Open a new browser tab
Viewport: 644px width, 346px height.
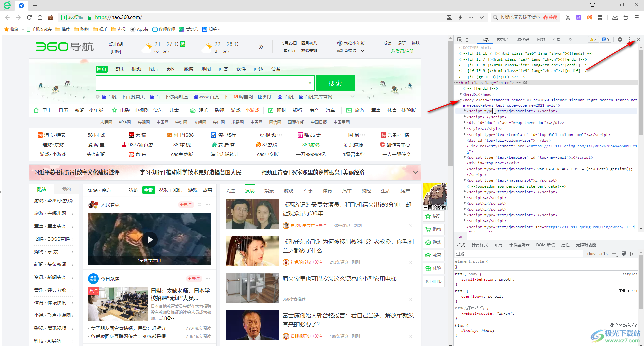pyautogui.click(x=35, y=5)
